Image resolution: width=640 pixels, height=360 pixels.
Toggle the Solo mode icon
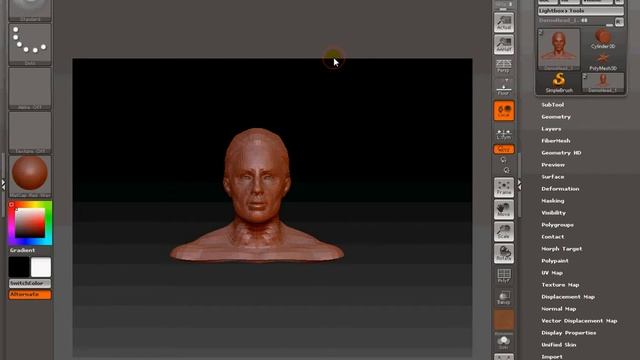click(504, 342)
